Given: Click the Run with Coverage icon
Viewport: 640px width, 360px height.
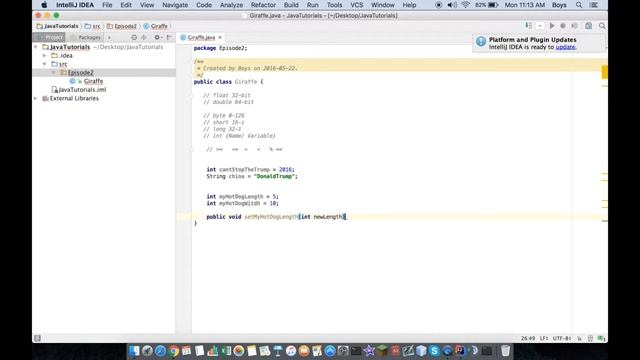Looking at the screenshot, I should tap(574, 26).
